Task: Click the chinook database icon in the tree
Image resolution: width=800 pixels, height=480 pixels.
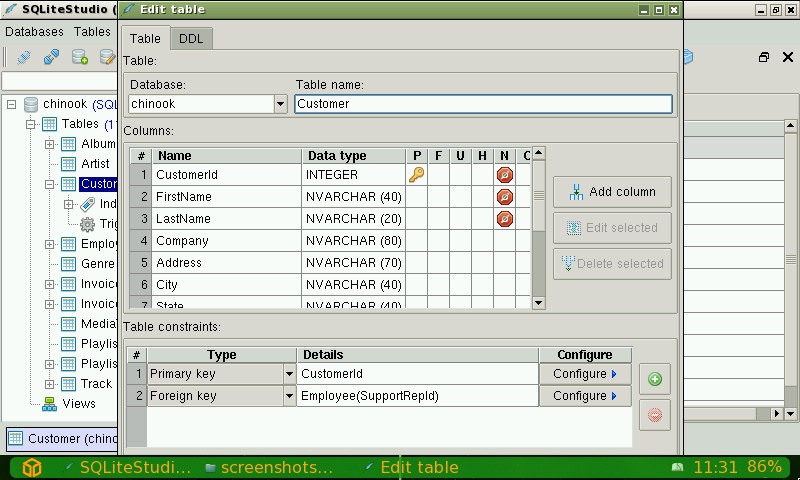Action: (31, 105)
